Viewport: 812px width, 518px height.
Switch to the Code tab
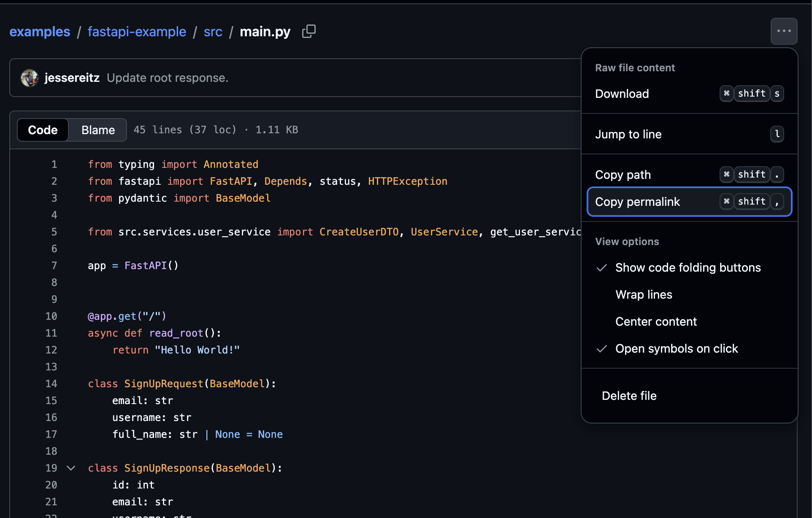(x=42, y=130)
